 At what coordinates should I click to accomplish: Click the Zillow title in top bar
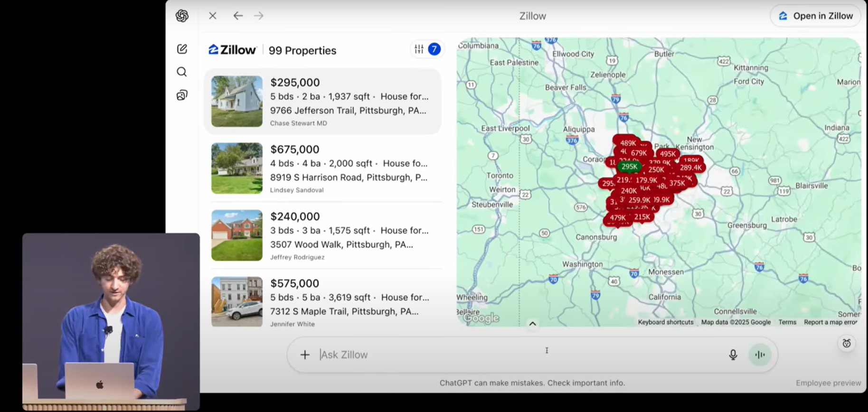pyautogui.click(x=532, y=16)
